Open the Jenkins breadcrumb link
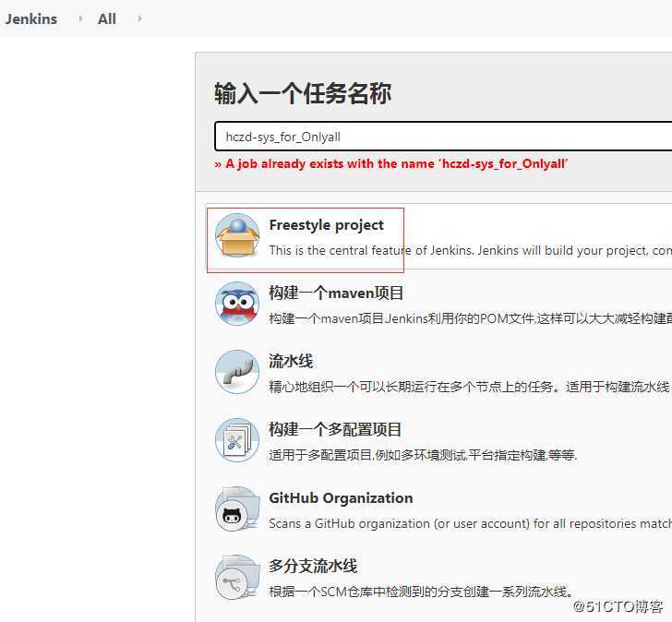 point(30,18)
